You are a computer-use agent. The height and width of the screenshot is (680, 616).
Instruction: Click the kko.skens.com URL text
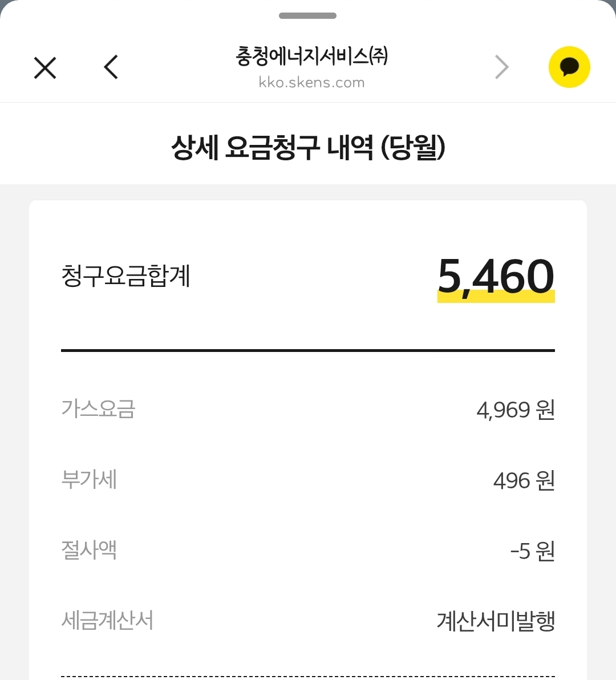click(x=311, y=83)
